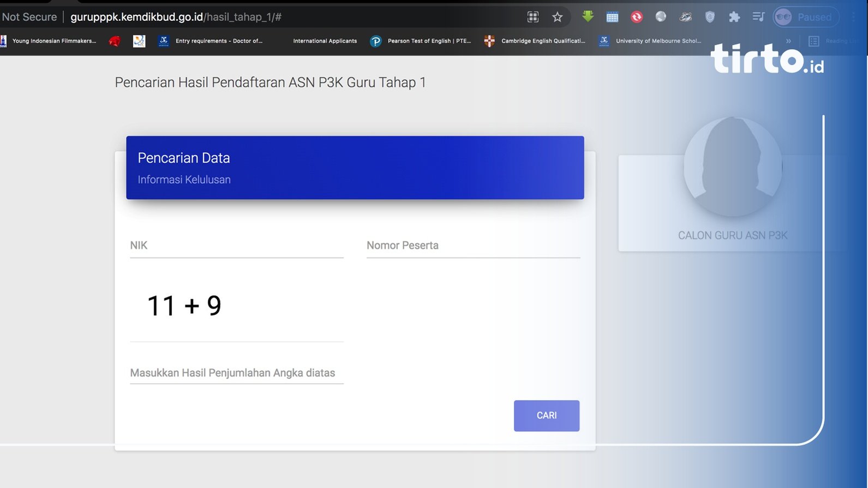Open the Reading List button
868x488 pixels.
point(833,41)
